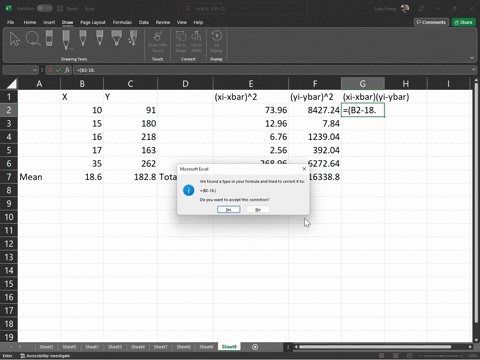Expand the formula bar chevron
This screenshot has width=480, height=360.
pos(473,70)
